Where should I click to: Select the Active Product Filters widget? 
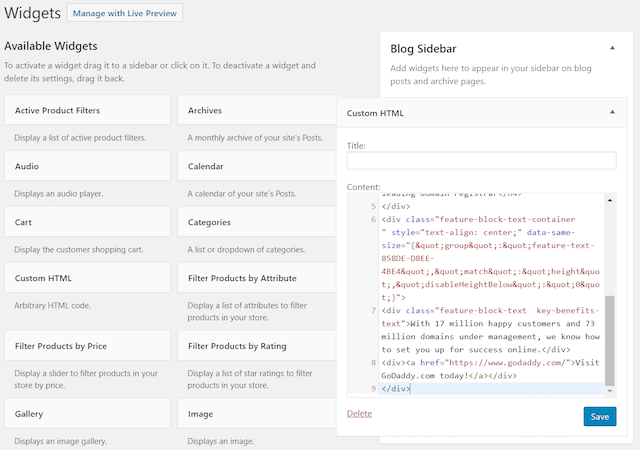[87, 110]
